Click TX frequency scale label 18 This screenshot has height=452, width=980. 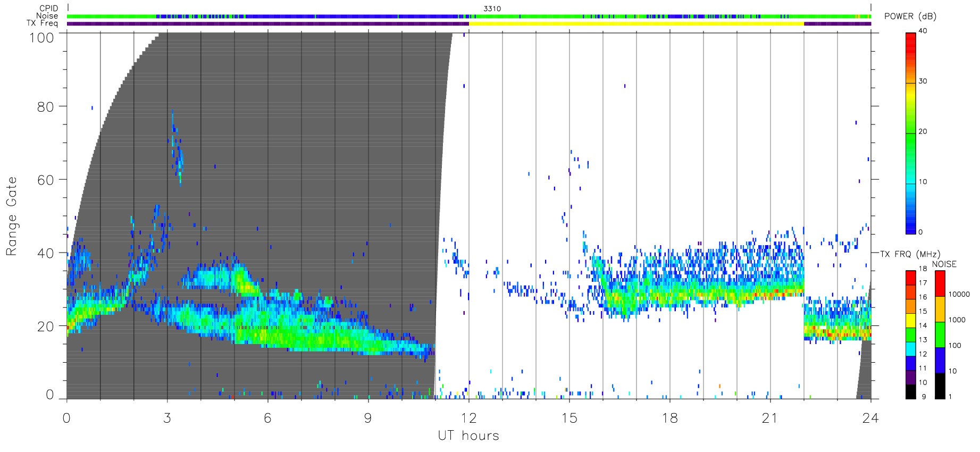(923, 269)
